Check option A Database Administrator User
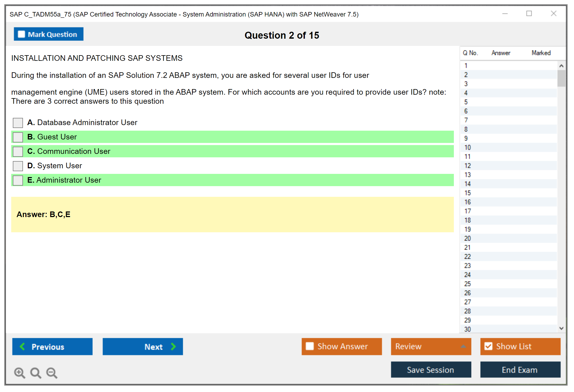This screenshot has height=392, width=574. pos(18,123)
